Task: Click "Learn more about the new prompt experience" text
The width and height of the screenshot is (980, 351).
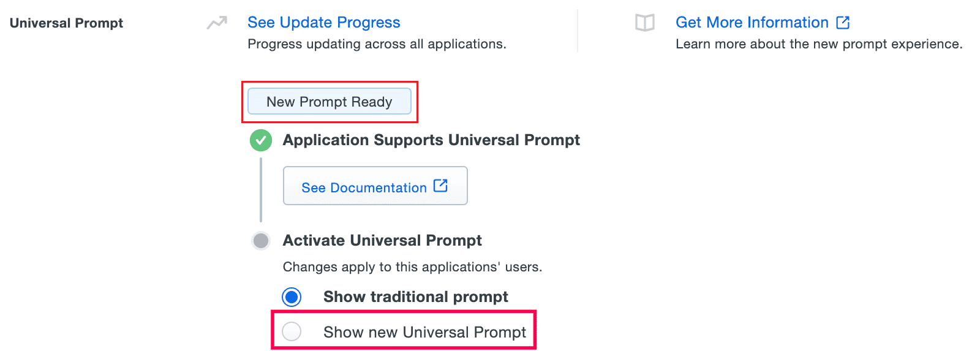Action: [818, 44]
